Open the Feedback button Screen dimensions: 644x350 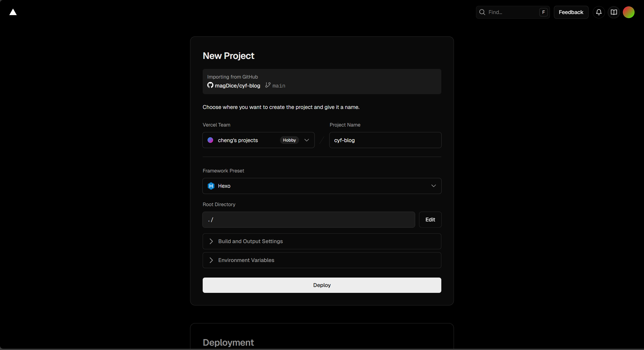[571, 12]
